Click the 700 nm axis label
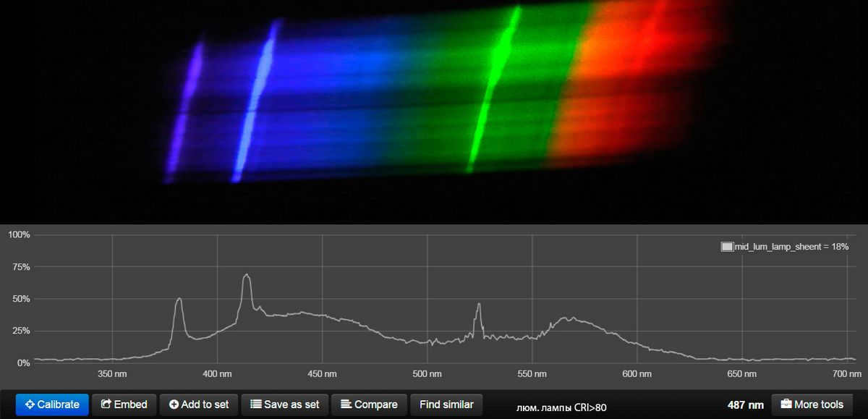Screen dimensions: 868x419 847,374
